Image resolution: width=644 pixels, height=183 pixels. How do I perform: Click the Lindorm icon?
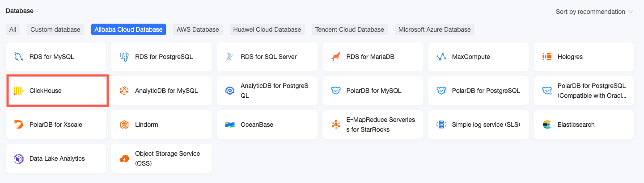tap(124, 125)
